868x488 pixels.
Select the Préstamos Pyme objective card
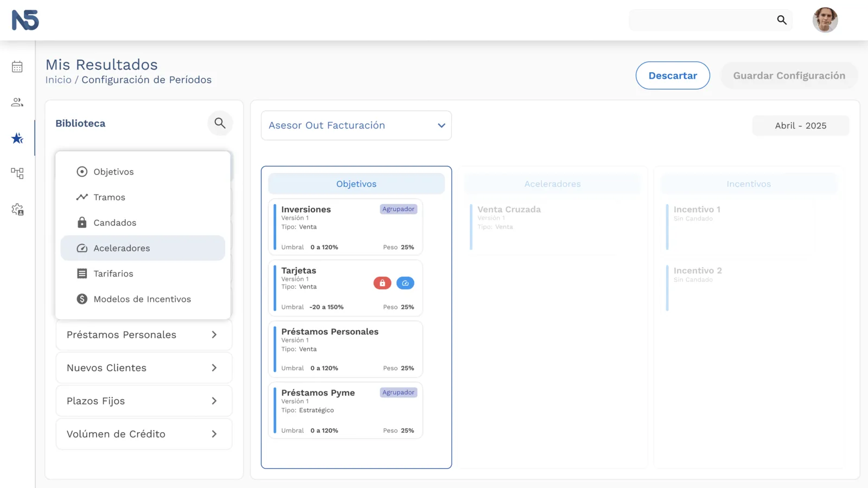point(346,410)
